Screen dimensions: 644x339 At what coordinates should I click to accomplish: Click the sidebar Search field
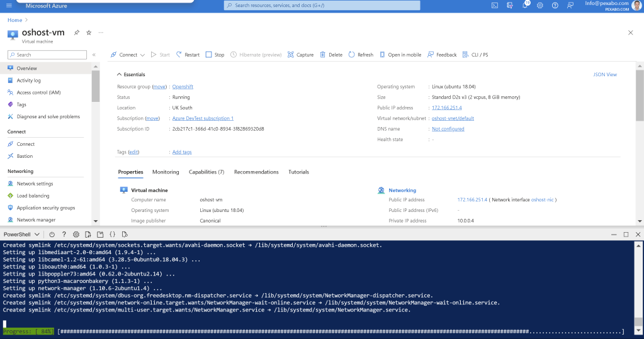pos(47,55)
